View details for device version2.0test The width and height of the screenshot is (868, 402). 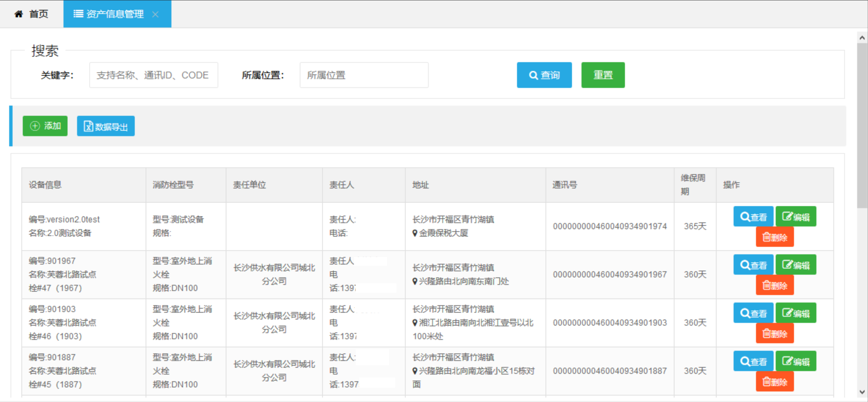pos(753,217)
